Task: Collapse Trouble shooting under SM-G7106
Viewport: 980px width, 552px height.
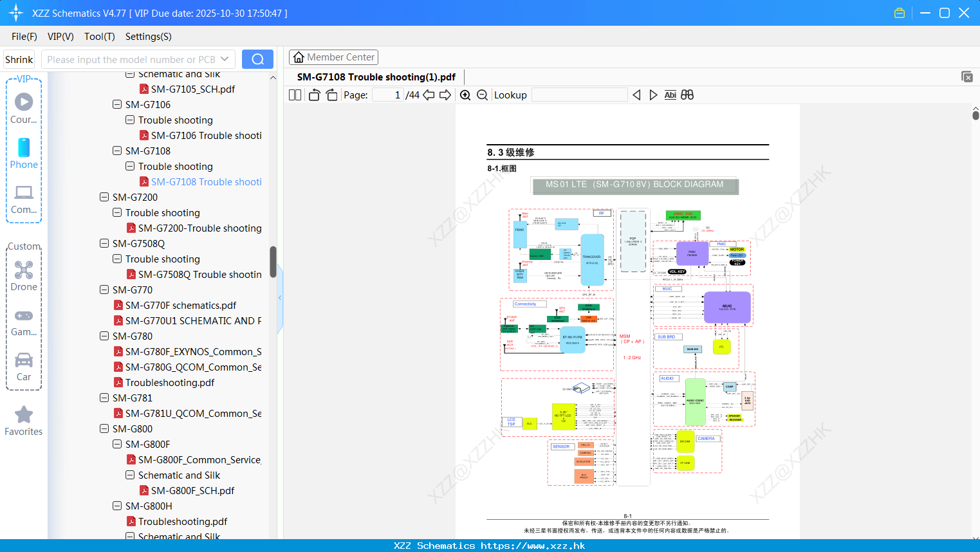Action: coord(130,120)
